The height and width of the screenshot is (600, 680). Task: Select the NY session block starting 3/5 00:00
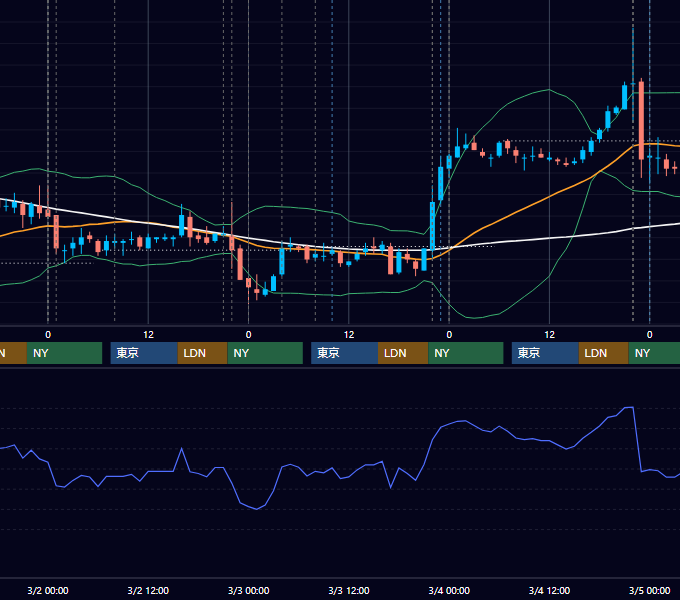point(654,353)
